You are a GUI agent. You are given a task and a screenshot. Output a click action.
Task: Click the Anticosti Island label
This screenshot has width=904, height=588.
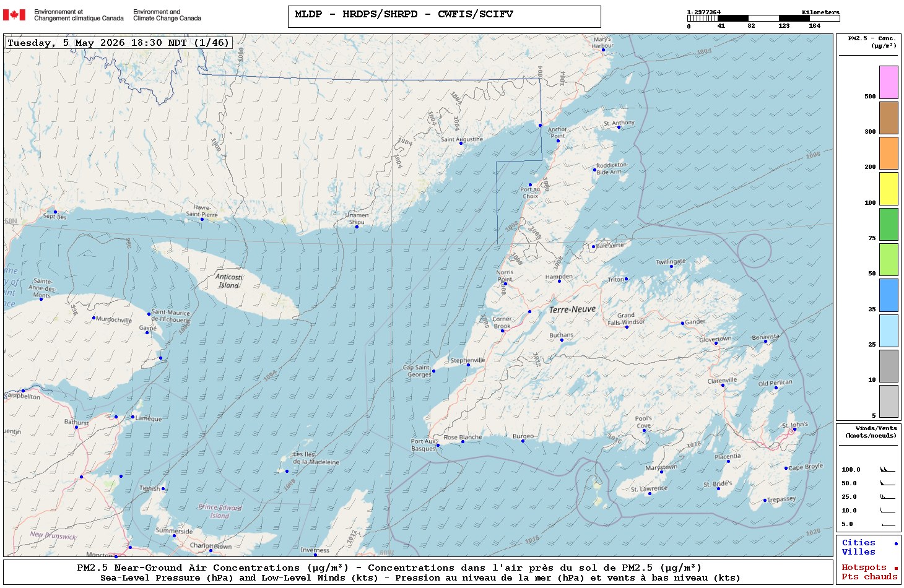229,281
